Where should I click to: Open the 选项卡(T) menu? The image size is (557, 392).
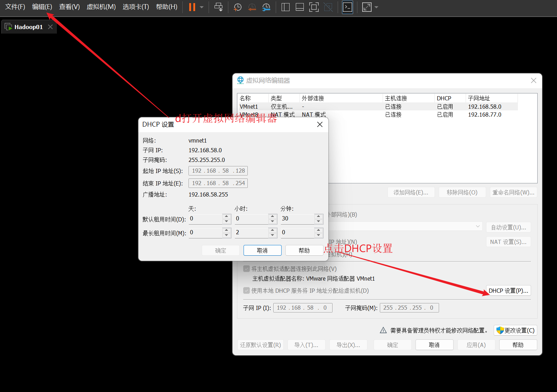point(136,7)
